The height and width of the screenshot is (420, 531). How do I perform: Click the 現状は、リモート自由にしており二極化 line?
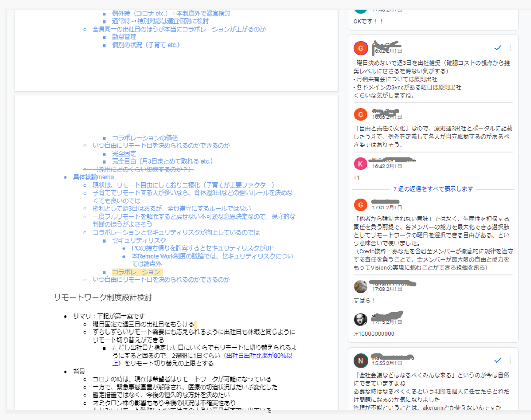click(183, 185)
